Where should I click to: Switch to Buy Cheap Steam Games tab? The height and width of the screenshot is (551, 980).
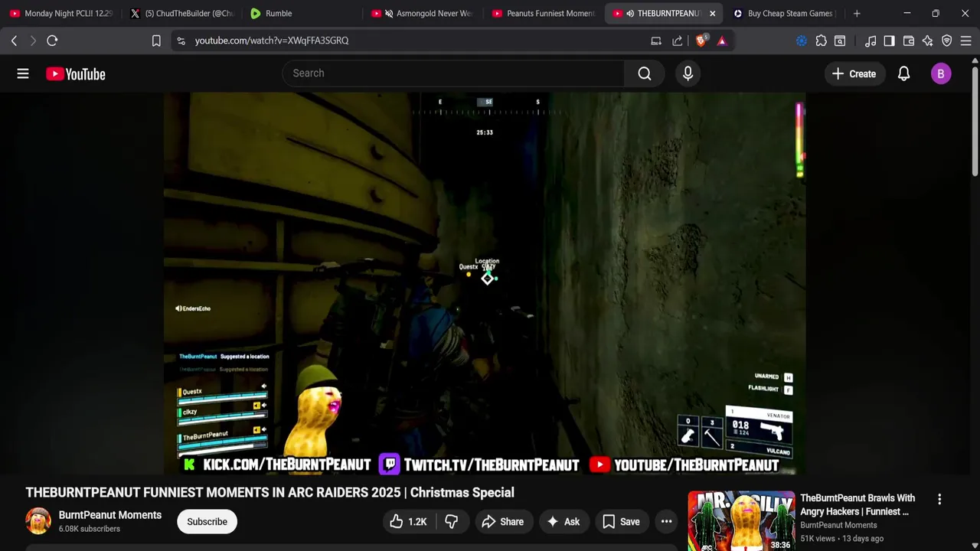(783, 13)
